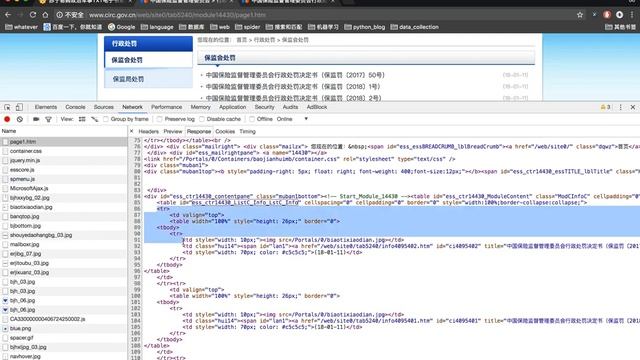Select container.css request

(x=64, y=151)
